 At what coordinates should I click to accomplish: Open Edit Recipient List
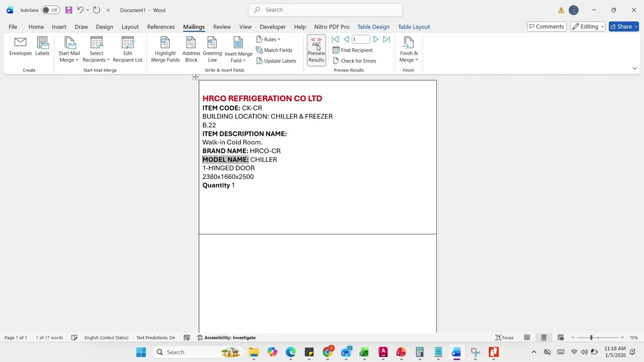coord(128,50)
